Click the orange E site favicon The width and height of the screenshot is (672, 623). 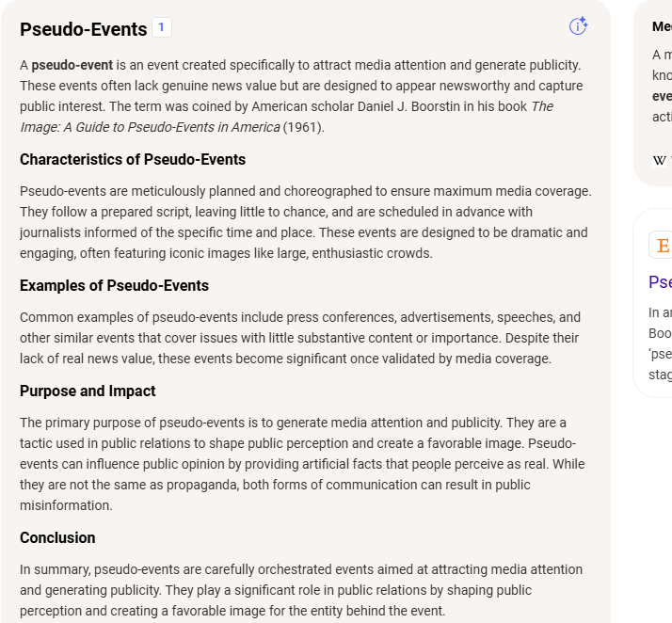pos(663,246)
